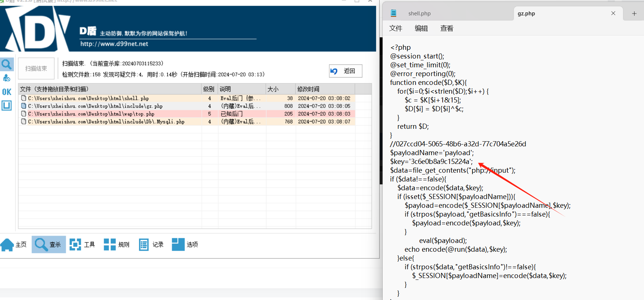Click file icon of gz.php row
Image resolution: width=644 pixels, height=300 pixels.
tap(23, 106)
